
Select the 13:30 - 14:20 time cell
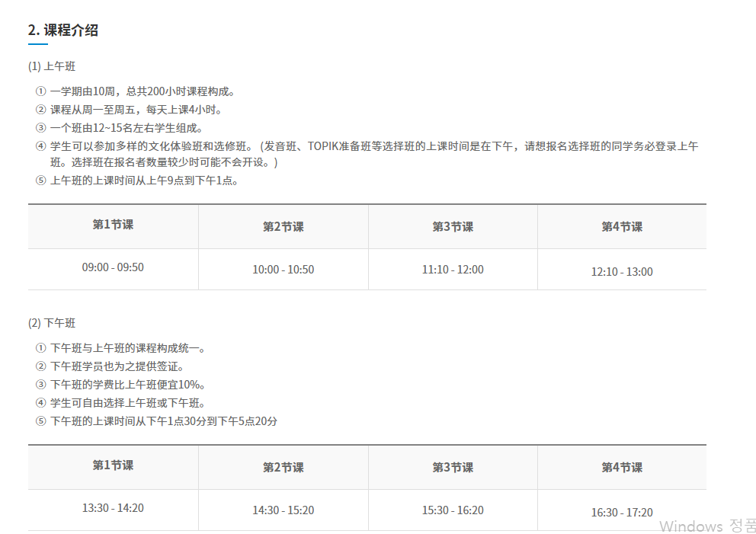pyautogui.click(x=113, y=508)
